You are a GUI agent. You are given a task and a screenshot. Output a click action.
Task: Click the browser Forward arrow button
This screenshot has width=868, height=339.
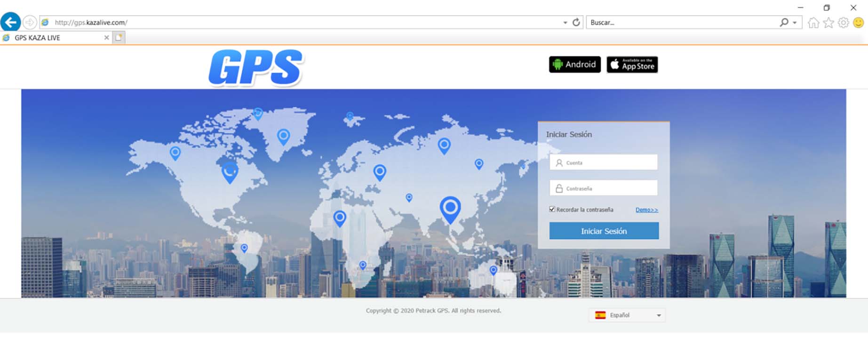pyautogui.click(x=30, y=22)
